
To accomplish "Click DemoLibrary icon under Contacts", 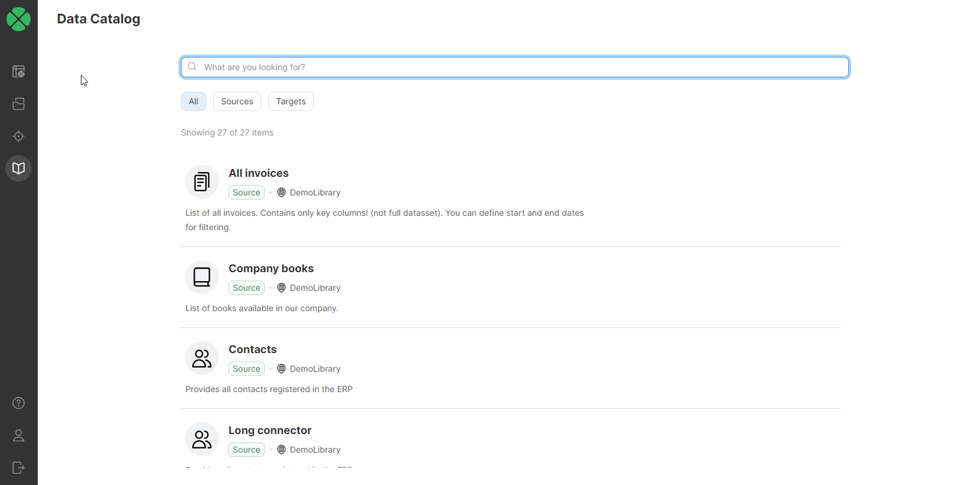I will 282,369.
